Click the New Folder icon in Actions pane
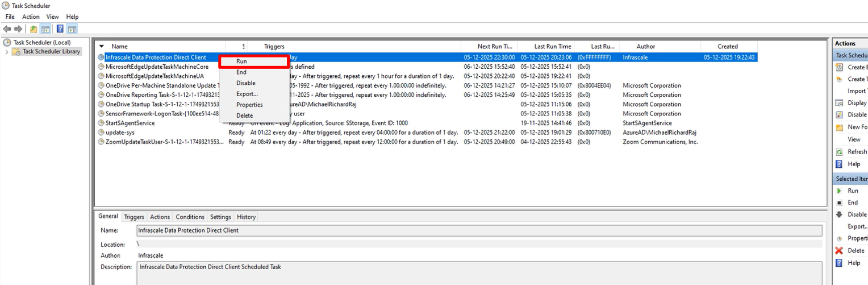Screen dimensions: 868x285 pyautogui.click(x=839, y=127)
